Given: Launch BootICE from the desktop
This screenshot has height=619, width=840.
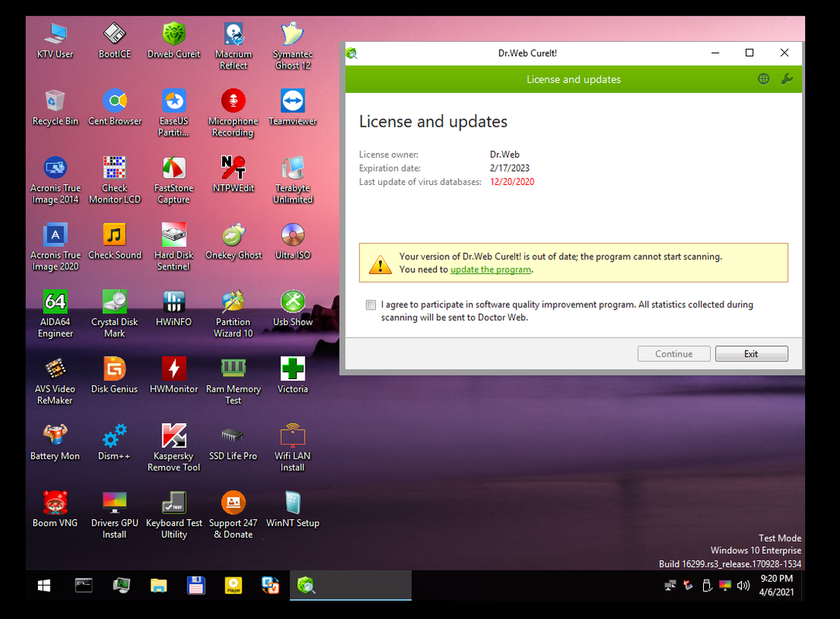Looking at the screenshot, I should tap(114, 41).
